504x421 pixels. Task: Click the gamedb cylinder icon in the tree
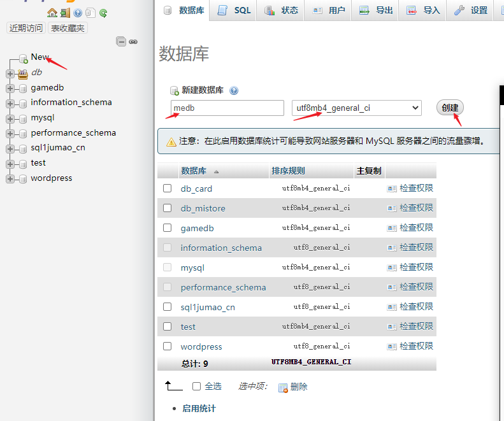pos(22,89)
